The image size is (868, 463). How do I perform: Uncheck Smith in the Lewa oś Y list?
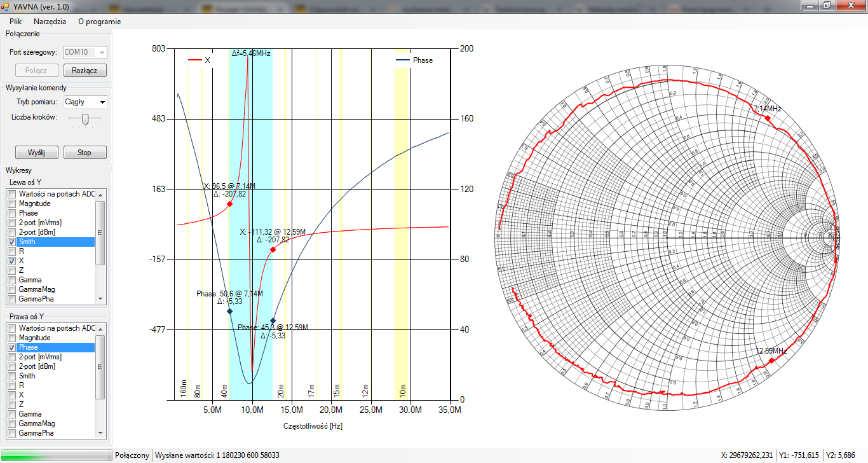(11, 242)
